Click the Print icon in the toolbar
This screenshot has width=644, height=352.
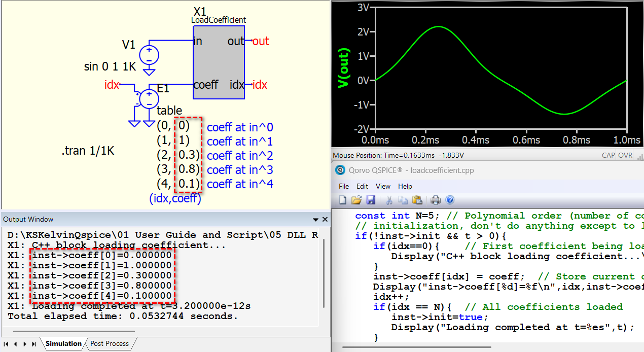436,200
